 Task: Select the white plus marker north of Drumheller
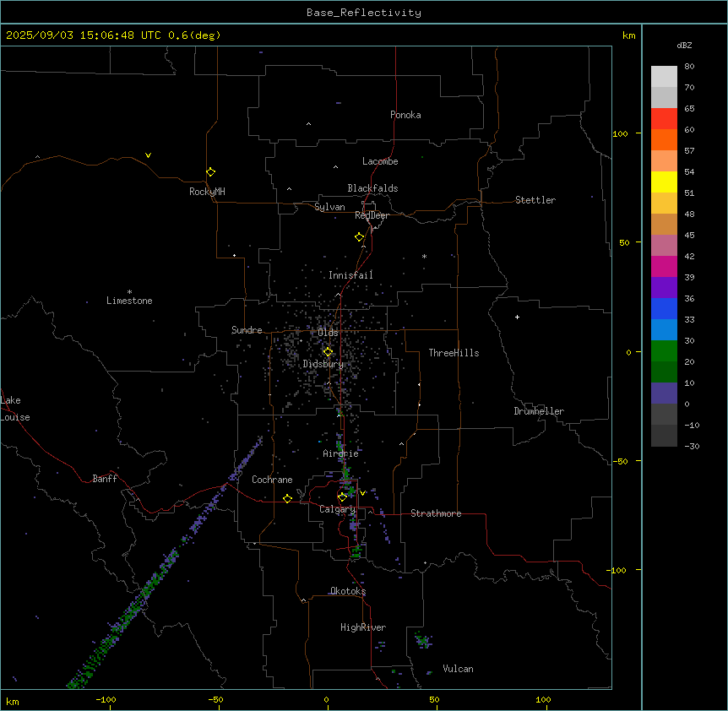click(x=517, y=317)
